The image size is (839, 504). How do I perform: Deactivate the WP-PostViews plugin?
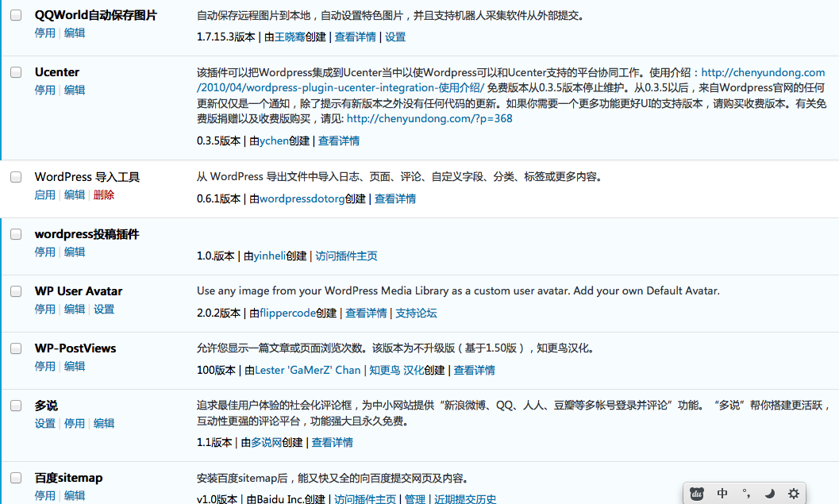pyautogui.click(x=45, y=367)
